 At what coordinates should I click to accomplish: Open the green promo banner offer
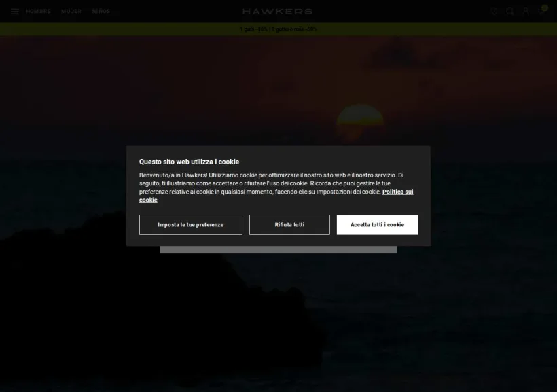click(278, 29)
